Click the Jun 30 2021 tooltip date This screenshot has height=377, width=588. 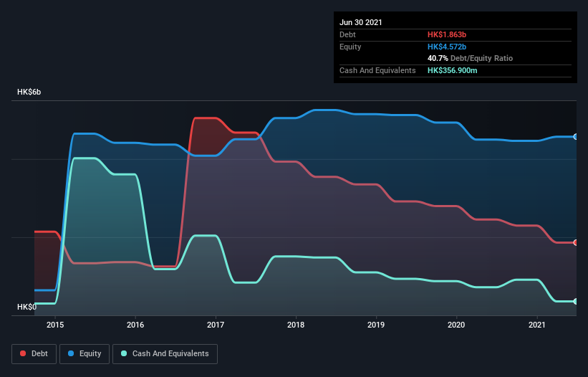361,22
